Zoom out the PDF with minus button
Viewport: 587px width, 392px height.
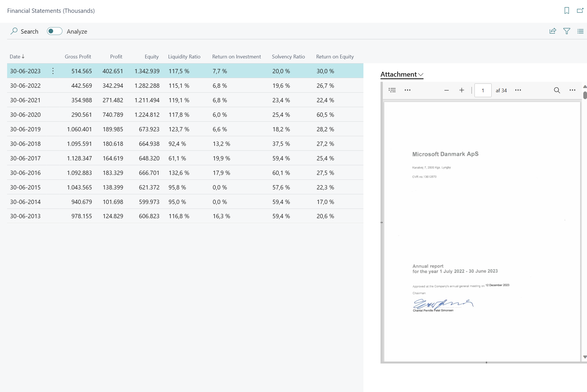click(x=447, y=90)
